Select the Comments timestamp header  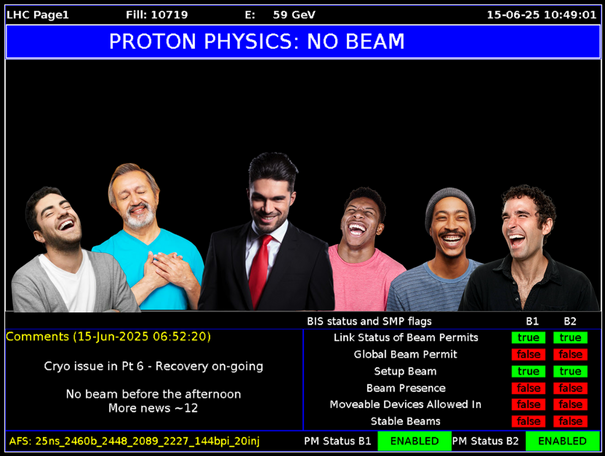(x=108, y=337)
